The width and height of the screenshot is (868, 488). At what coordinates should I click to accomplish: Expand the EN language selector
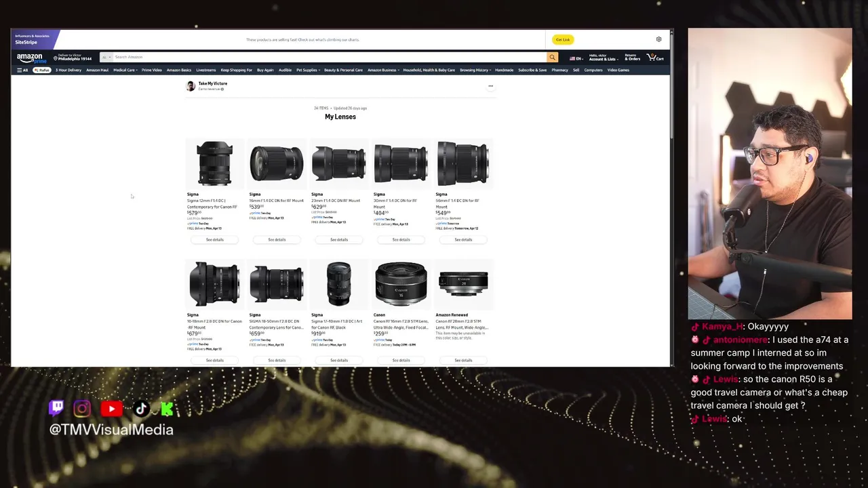pyautogui.click(x=576, y=58)
